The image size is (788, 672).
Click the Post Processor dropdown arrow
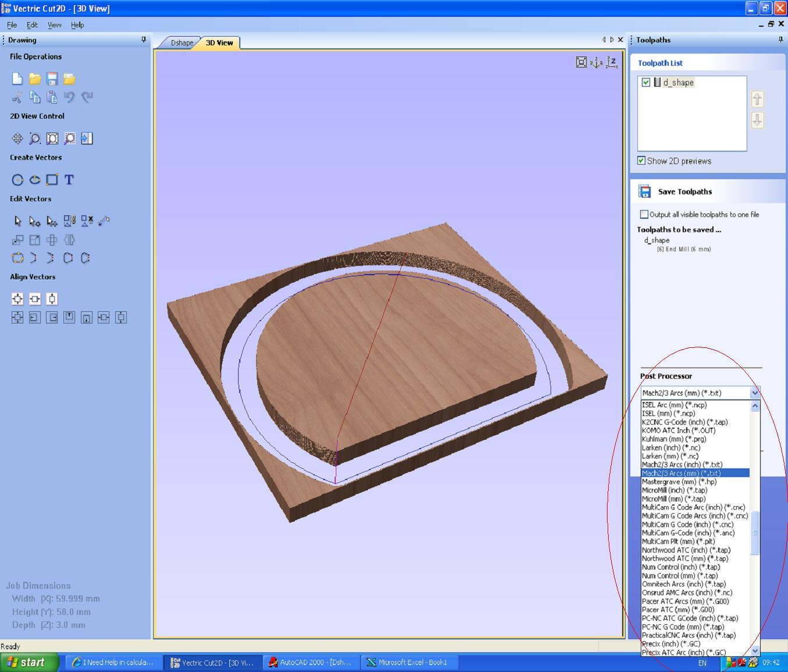point(755,393)
